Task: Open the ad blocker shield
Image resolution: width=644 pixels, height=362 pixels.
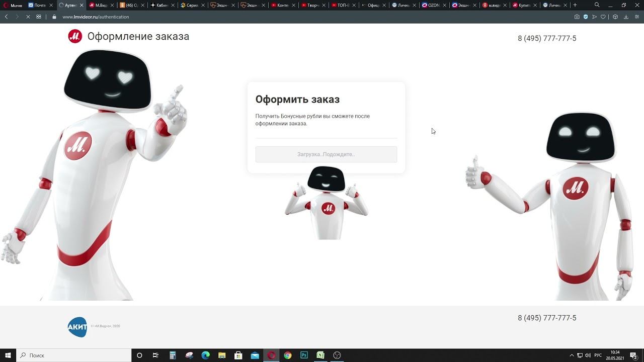Action: click(x=586, y=17)
